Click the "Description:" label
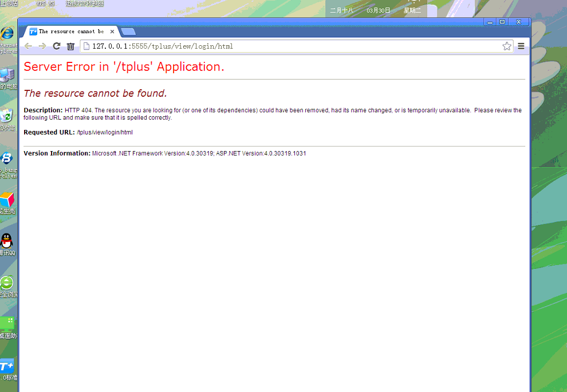Viewport: 567px width, 392px height. [43, 110]
